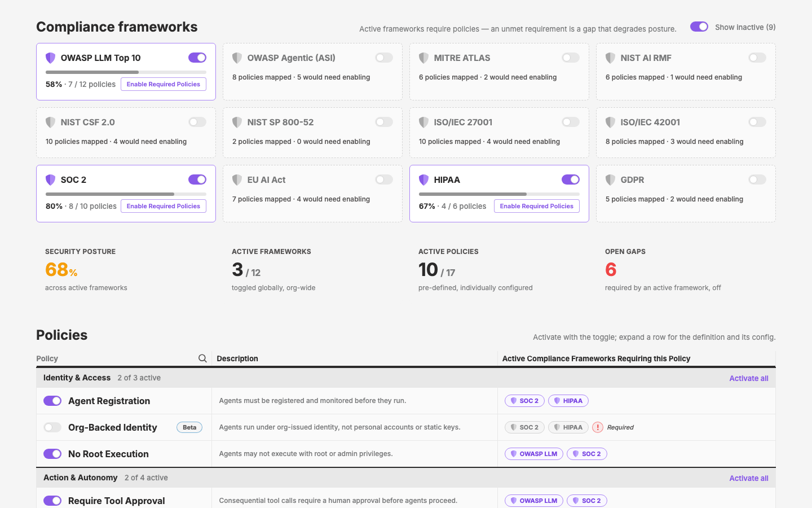812x508 pixels.
Task: Enable the MITRE ATLAS framework toggle
Action: point(571,58)
